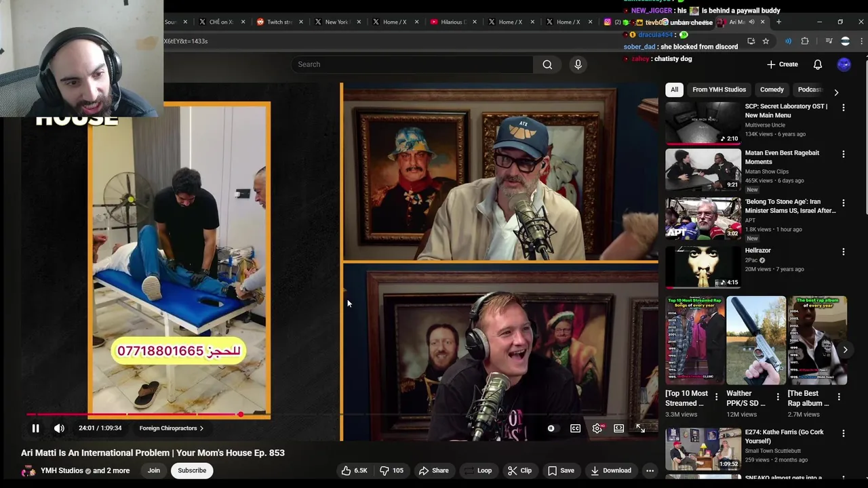Image resolution: width=868 pixels, height=488 pixels.
Task: Open options for Belong To Stone Age video
Action: coord(844,203)
